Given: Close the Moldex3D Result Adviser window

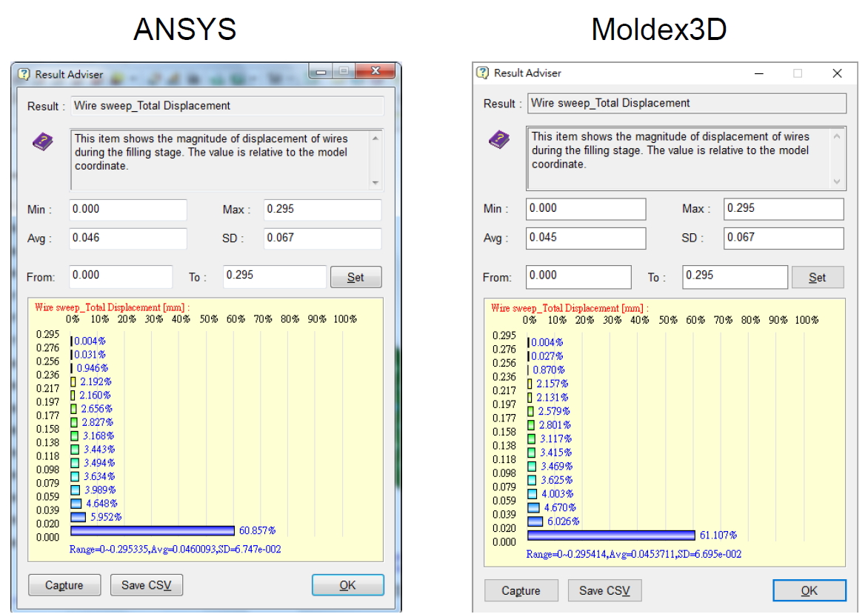Looking at the screenshot, I should 837,73.
